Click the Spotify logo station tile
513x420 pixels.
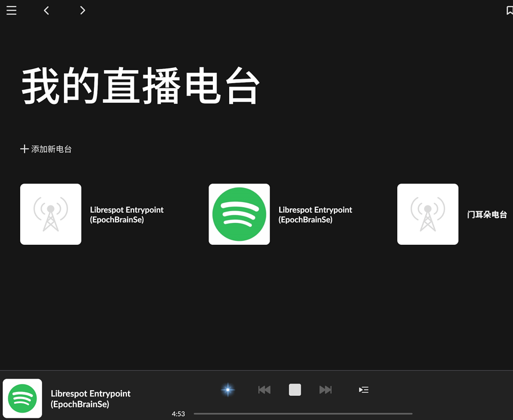pos(239,214)
